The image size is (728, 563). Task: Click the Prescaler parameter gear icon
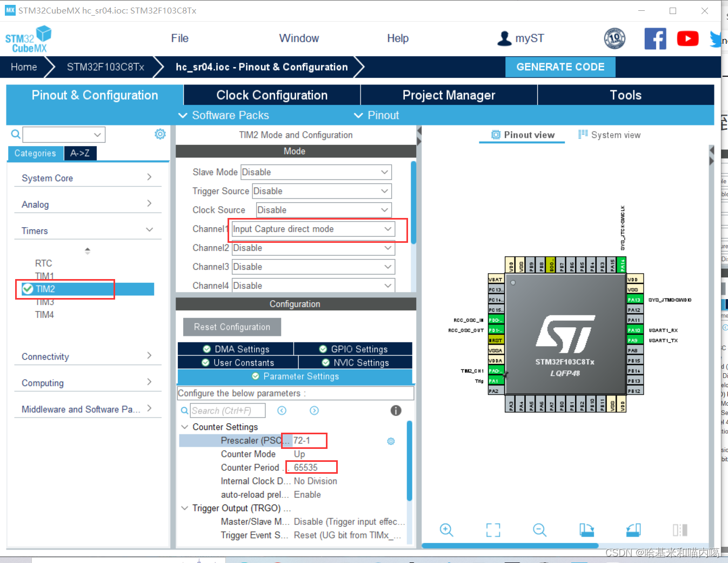pyautogui.click(x=391, y=441)
